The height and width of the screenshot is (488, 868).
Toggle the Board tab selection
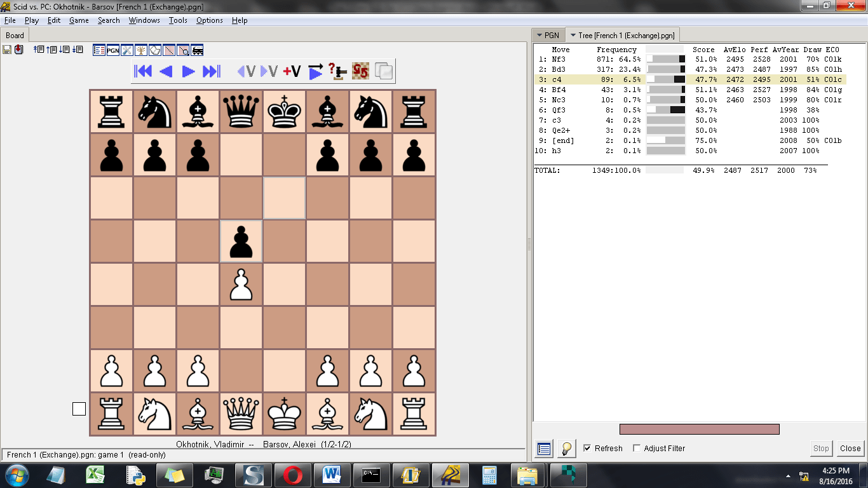(15, 35)
